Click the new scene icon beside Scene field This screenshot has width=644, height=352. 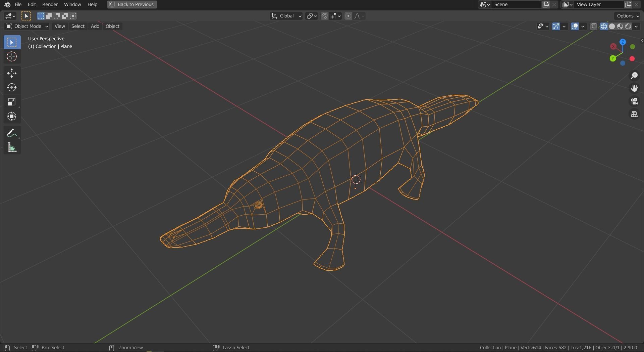coord(546,4)
